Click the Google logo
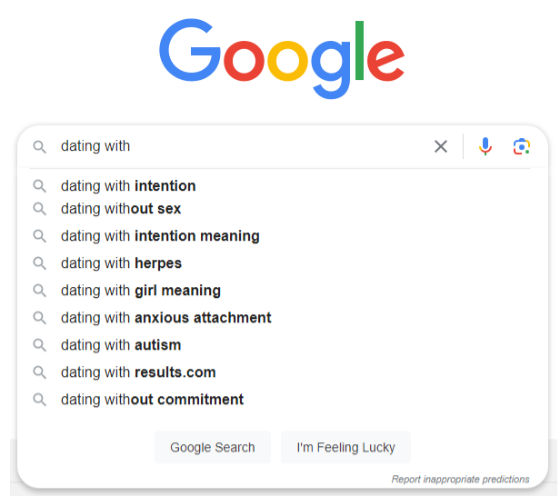560x496 pixels. click(x=281, y=58)
